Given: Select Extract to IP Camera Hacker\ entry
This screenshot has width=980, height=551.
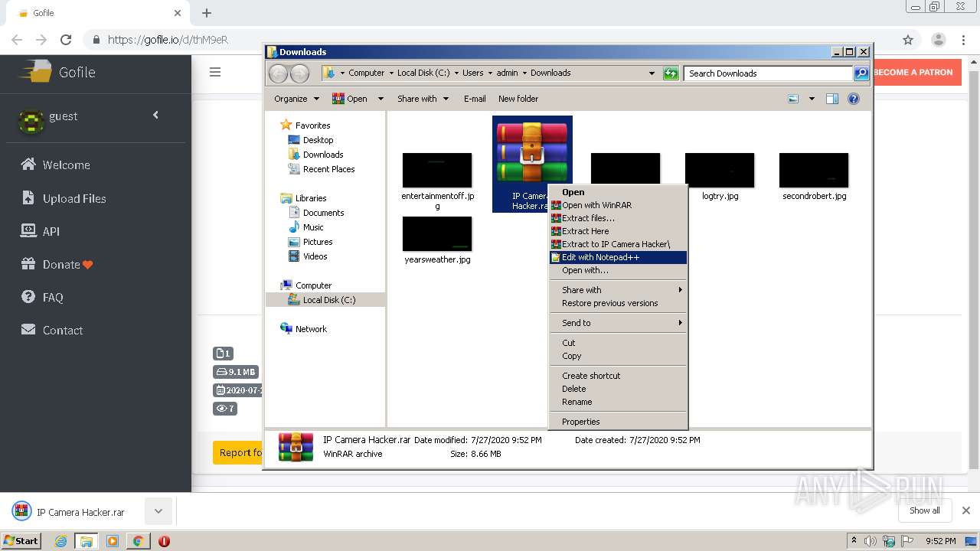Looking at the screenshot, I should click(x=618, y=244).
